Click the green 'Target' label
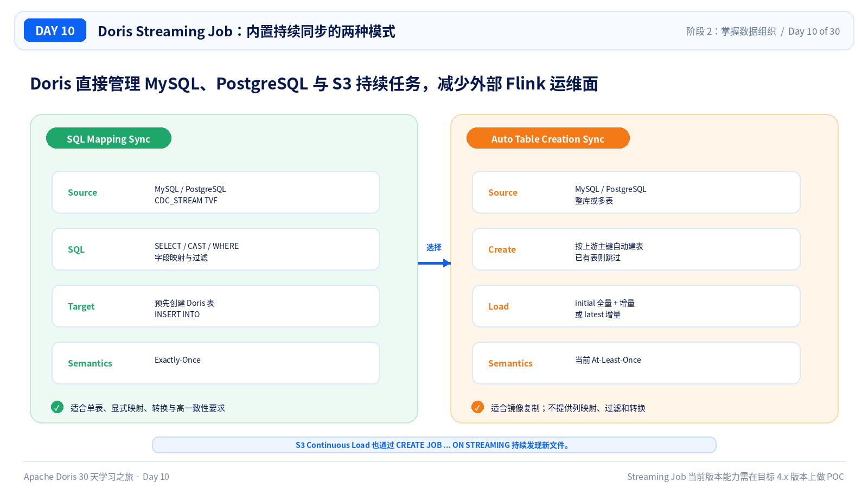Image resolution: width=868 pixels, height=488 pixels. point(81,306)
